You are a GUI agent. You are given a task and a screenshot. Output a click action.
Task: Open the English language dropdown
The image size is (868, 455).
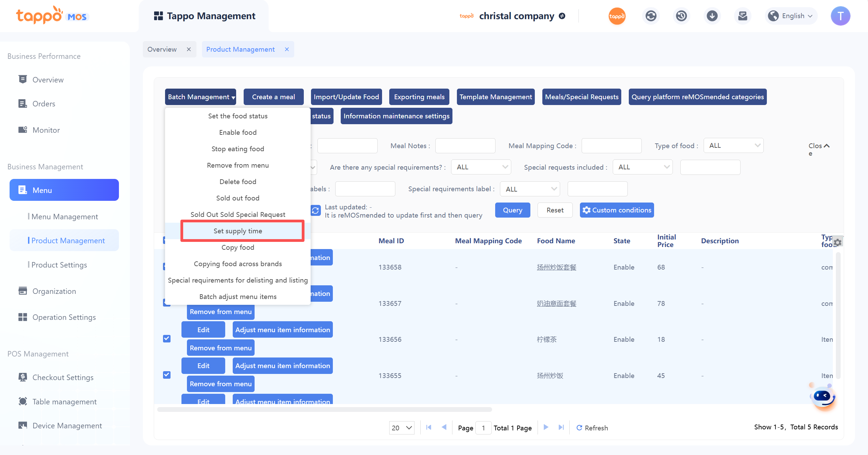791,16
